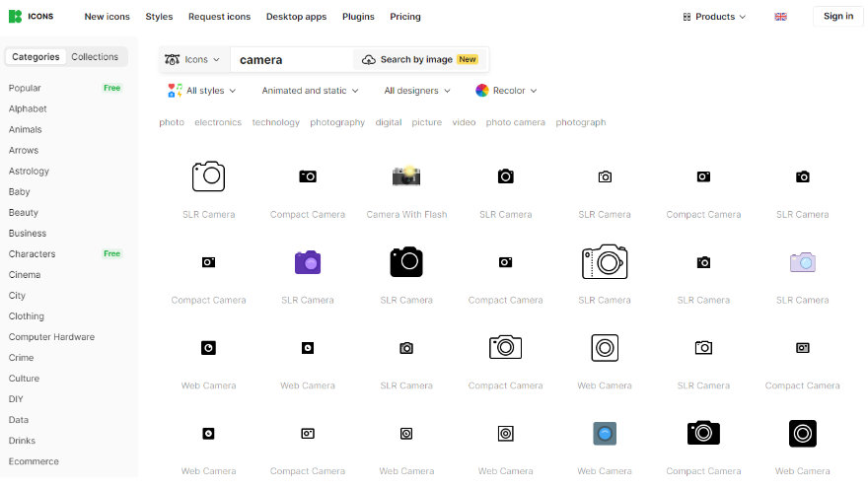Click the Sign in button
Screen dimensions: 868x488
(x=837, y=17)
